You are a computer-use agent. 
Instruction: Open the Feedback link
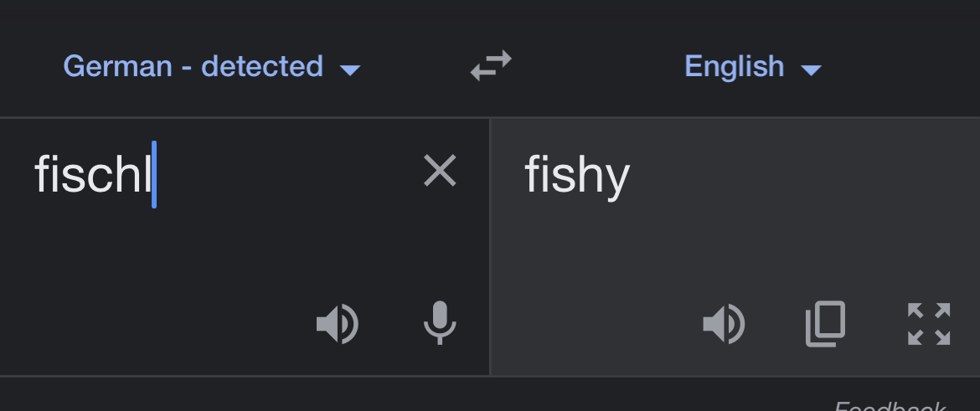pyautogui.click(x=890, y=406)
